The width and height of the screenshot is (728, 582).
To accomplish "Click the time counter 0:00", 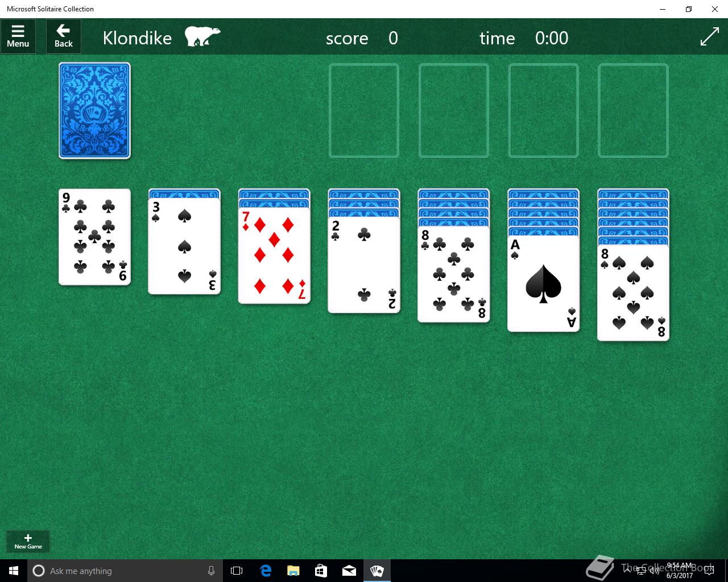I will pos(552,38).
